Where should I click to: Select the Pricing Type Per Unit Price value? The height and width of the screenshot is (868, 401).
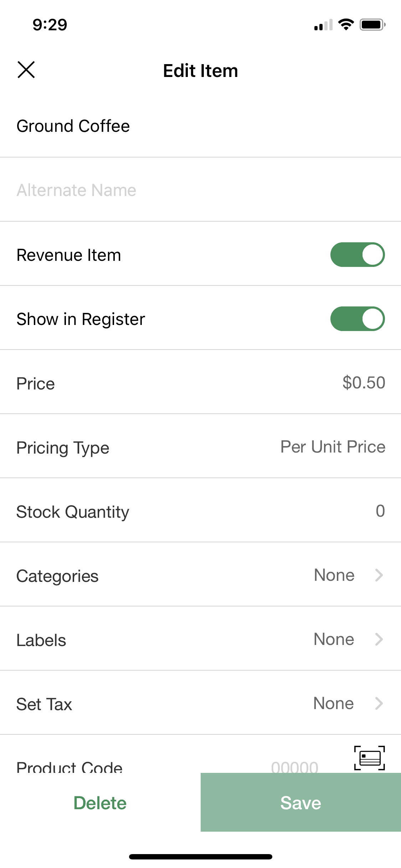(333, 447)
